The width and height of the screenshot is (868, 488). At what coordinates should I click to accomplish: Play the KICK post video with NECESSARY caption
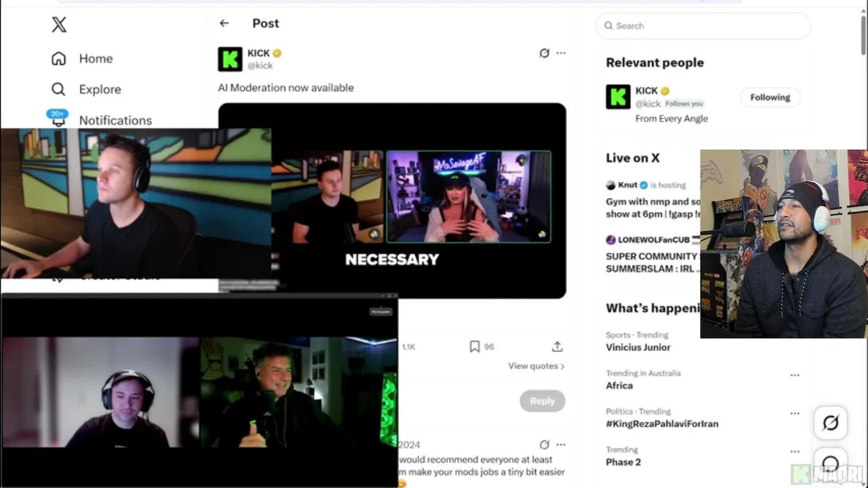392,201
